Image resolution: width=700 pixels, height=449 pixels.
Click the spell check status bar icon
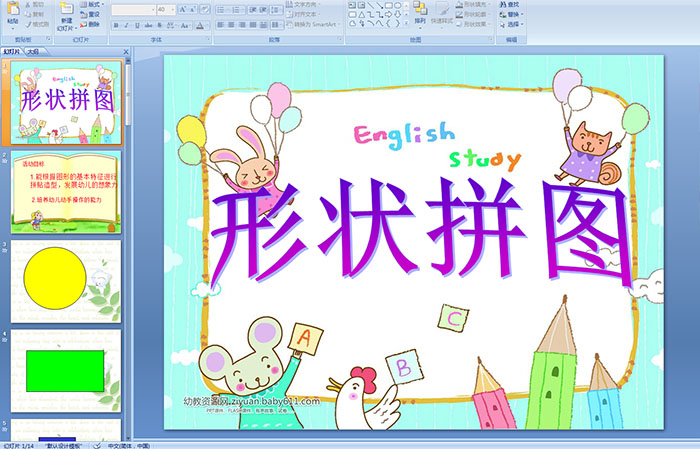[97, 445]
